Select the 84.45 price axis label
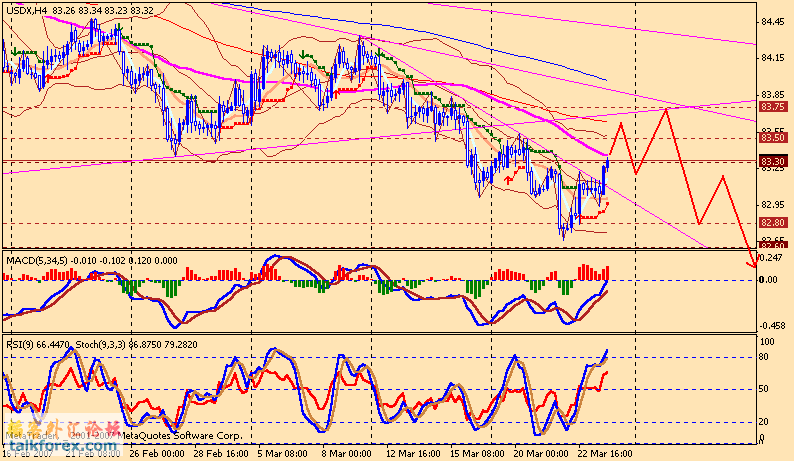 (772, 22)
